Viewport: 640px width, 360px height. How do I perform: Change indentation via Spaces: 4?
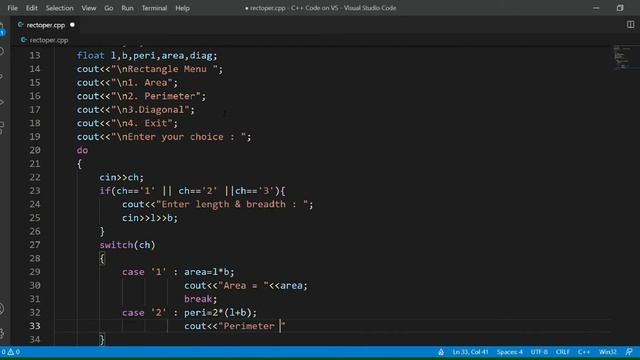pyautogui.click(x=510, y=352)
